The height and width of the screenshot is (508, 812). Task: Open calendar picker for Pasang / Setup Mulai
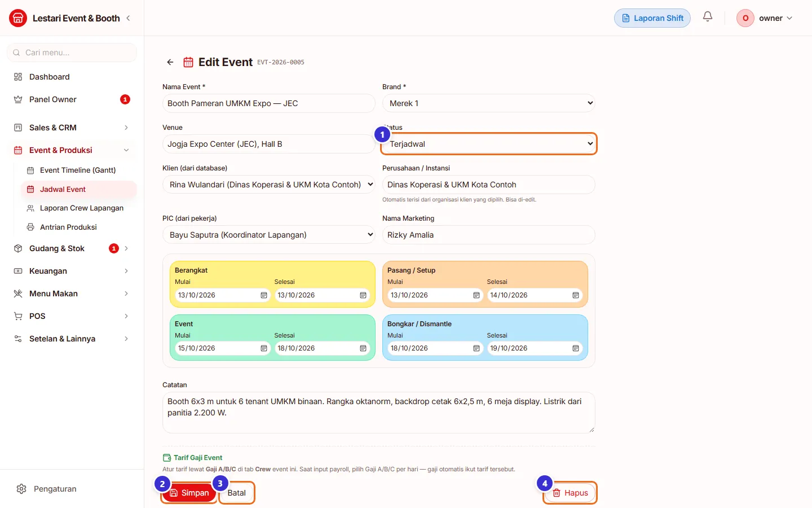476,295
